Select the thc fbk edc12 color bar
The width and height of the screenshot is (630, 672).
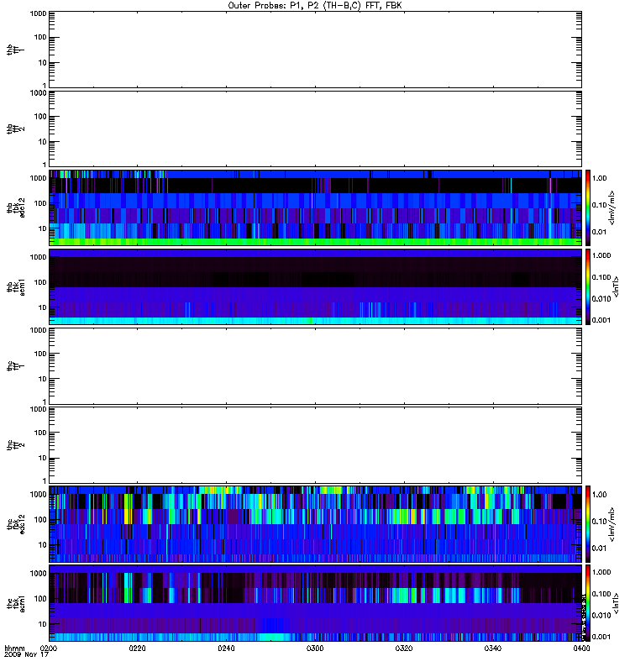click(x=588, y=524)
